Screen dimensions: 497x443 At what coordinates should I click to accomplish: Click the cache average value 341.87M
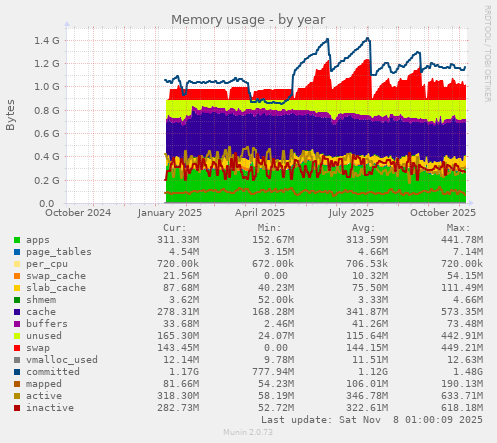point(367,312)
